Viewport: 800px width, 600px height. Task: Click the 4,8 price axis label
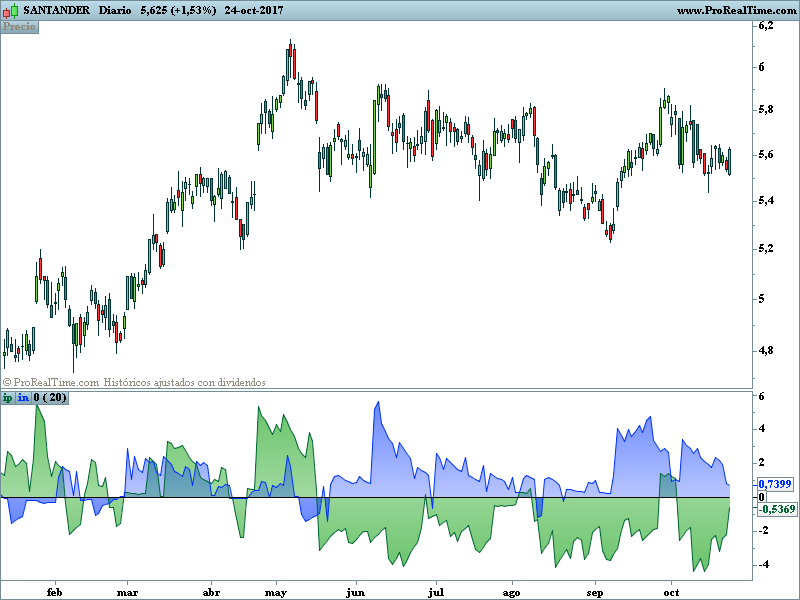766,351
